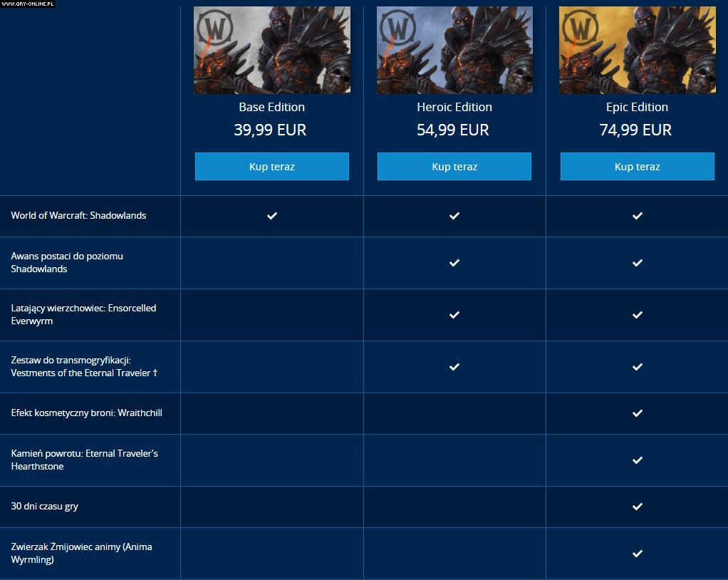The height and width of the screenshot is (580, 728).
Task: Select the Heroic Edition title text
Action: click(454, 107)
